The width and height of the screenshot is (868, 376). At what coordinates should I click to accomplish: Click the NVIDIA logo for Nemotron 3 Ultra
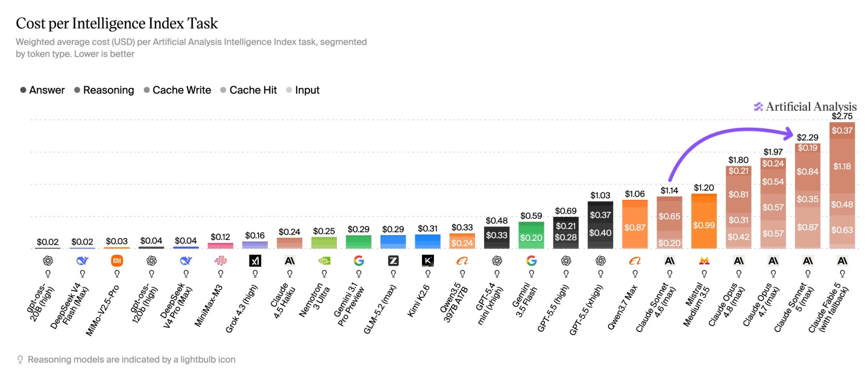(x=324, y=261)
